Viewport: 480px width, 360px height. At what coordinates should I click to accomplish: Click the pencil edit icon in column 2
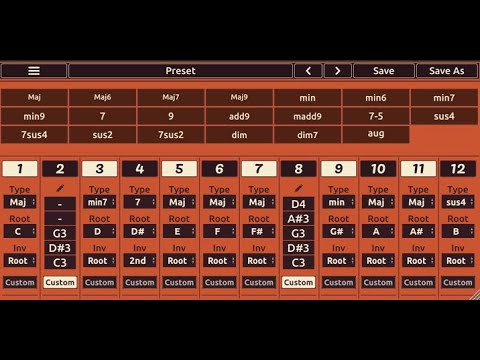60,188
